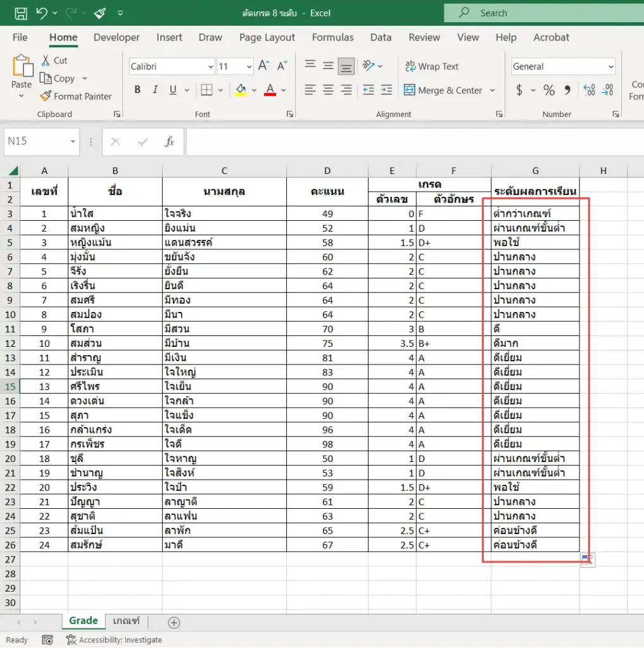Click Decrease Decimal icon

tap(608, 90)
